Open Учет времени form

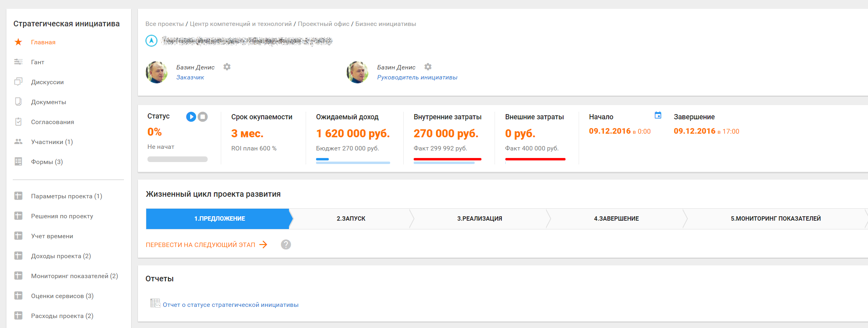pos(52,236)
